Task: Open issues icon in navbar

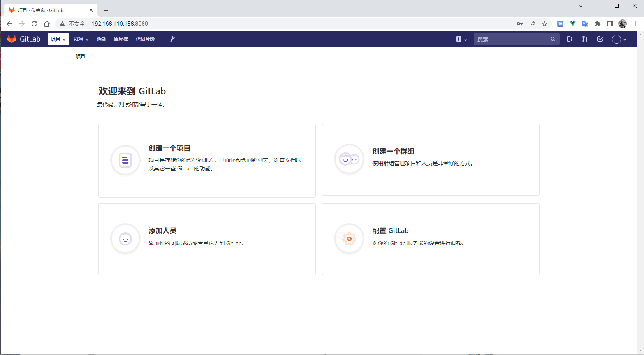Action: [x=569, y=39]
